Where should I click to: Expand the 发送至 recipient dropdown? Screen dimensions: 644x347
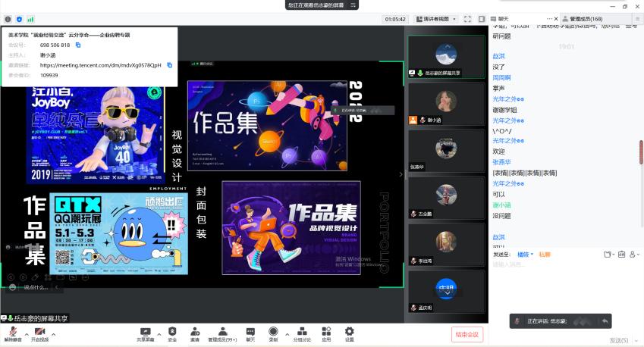click(x=525, y=255)
